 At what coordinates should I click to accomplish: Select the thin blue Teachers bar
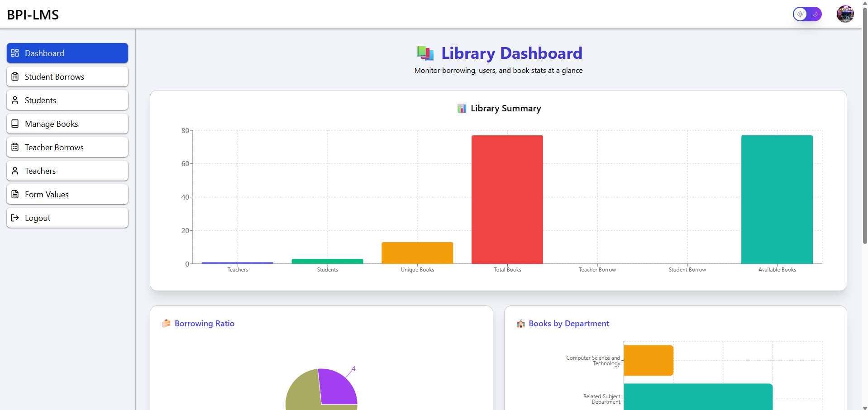[238, 263]
